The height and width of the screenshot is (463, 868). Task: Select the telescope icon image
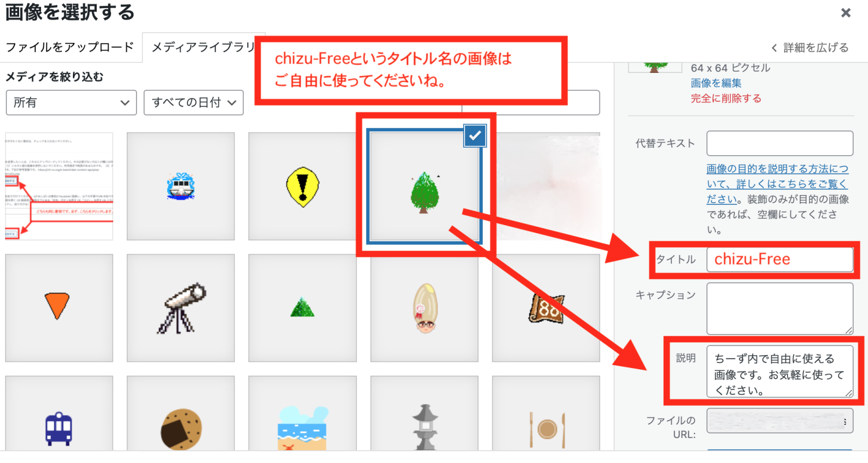click(x=181, y=308)
